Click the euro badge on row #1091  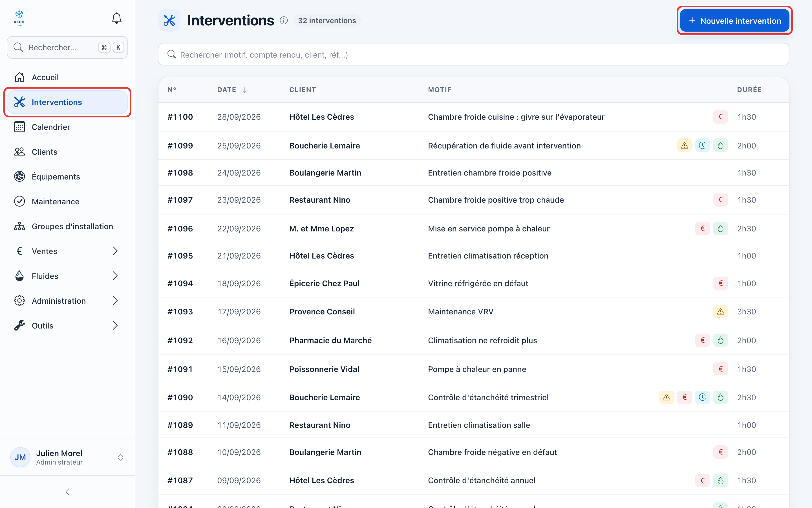coord(720,369)
